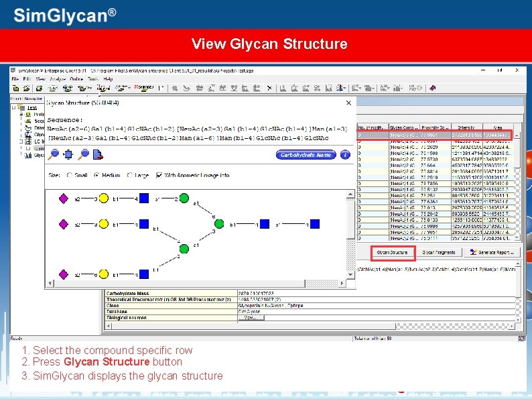
Task: Click the Carbohydrate Mass row label
Action: tap(127, 294)
